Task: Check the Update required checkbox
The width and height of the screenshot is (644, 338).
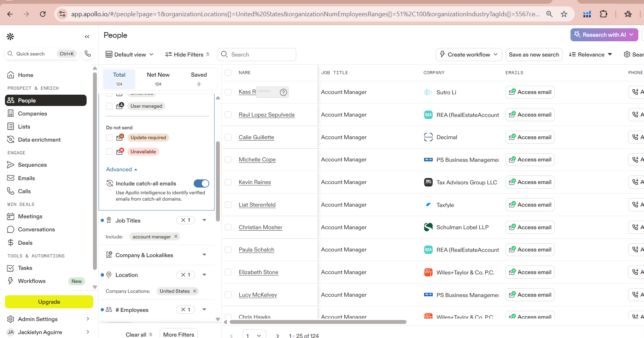Action: click(x=109, y=138)
